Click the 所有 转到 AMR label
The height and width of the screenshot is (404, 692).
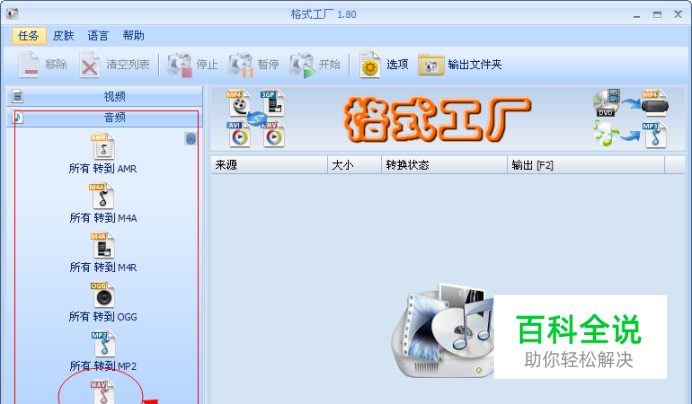[103, 169]
